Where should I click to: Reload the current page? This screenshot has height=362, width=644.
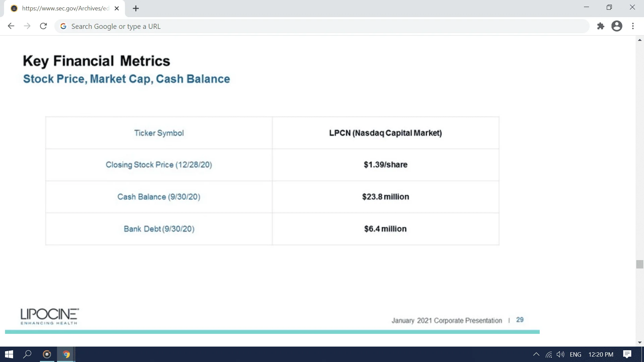coord(43,26)
